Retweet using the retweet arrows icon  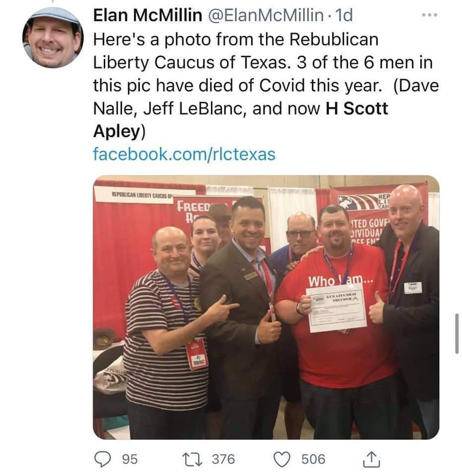192,459
